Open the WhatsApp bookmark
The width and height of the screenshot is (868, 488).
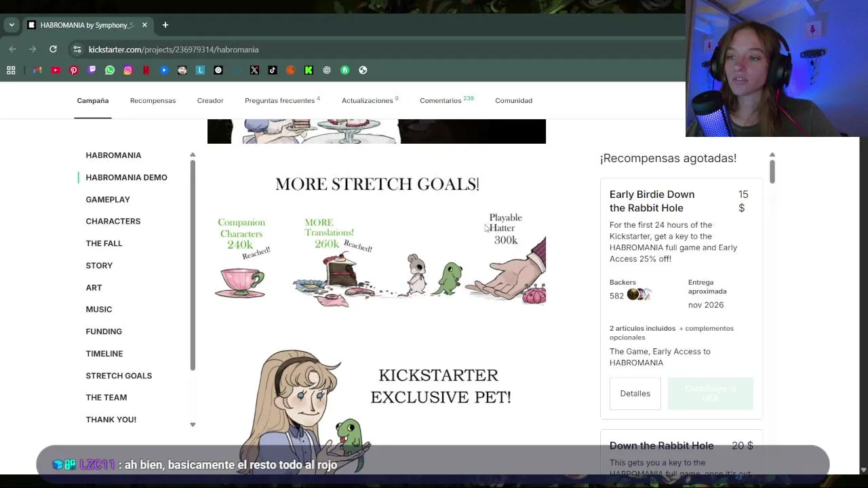pos(110,70)
